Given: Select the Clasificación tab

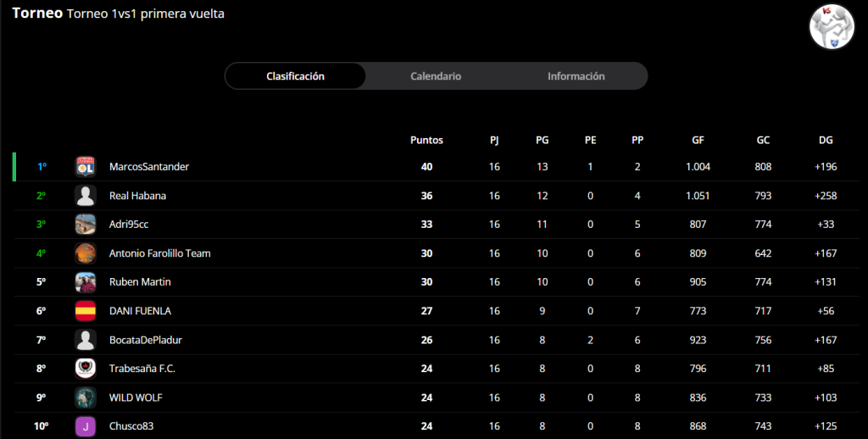Looking at the screenshot, I should pyautogui.click(x=295, y=75).
